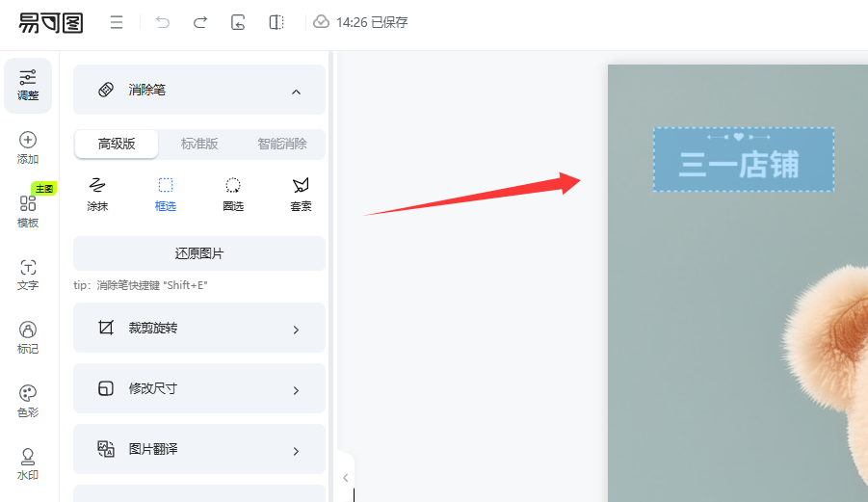Open the 水印 watermark sidebar panel
The image size is (868, 502).
(x=28, y=463)
